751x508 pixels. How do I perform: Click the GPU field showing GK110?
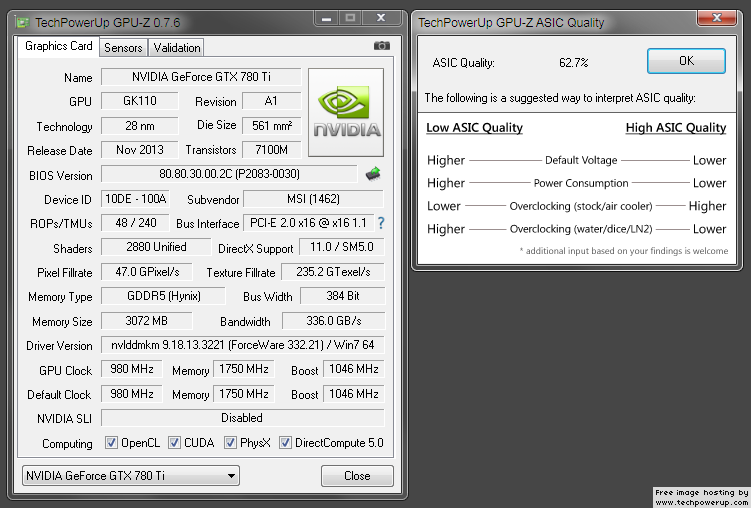pyautogui.click(x=140, y=101)
